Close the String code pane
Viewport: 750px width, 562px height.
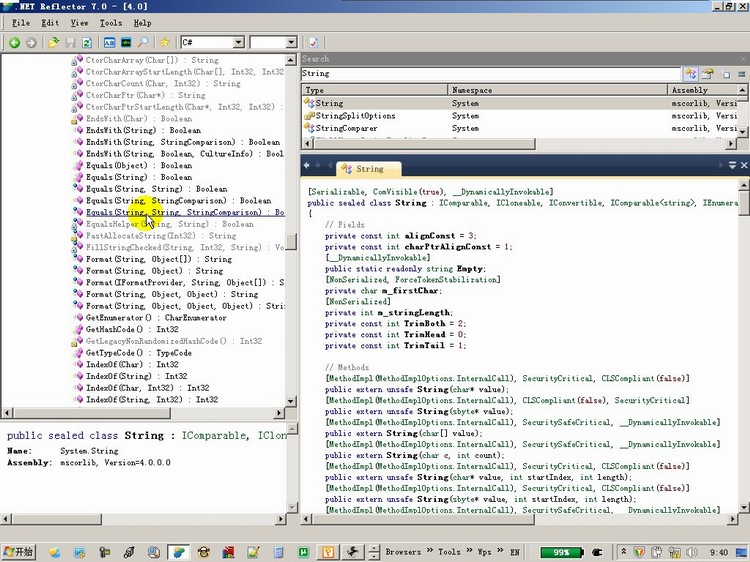[744, 165]
